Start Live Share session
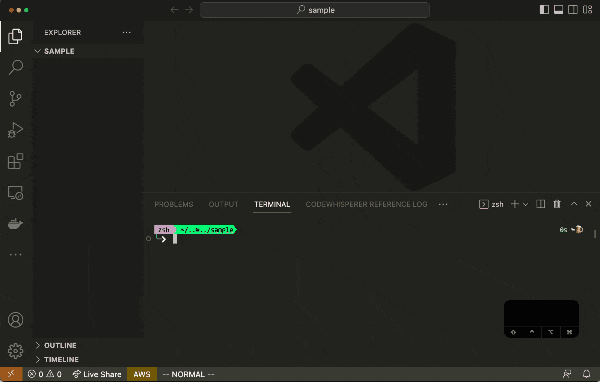The image size is (600, 382). pyautogui.click(x=97, y=374)
